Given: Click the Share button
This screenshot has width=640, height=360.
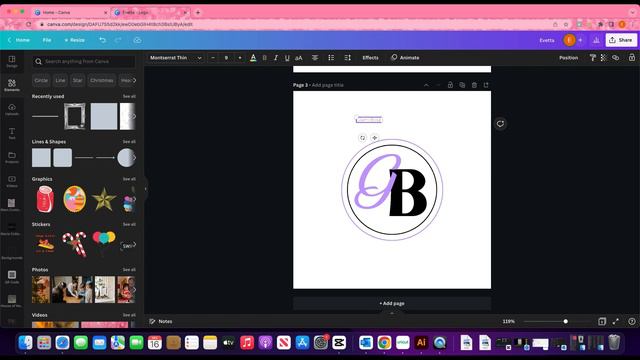Looking at the screenshot, I should click(x=621, y=40).
